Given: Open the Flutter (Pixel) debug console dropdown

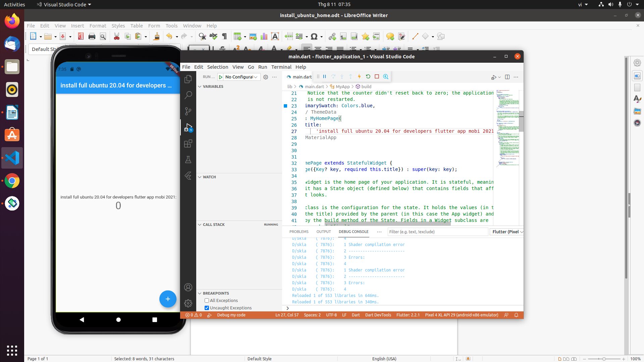Looking at the screenshot, I should (506, 232).
